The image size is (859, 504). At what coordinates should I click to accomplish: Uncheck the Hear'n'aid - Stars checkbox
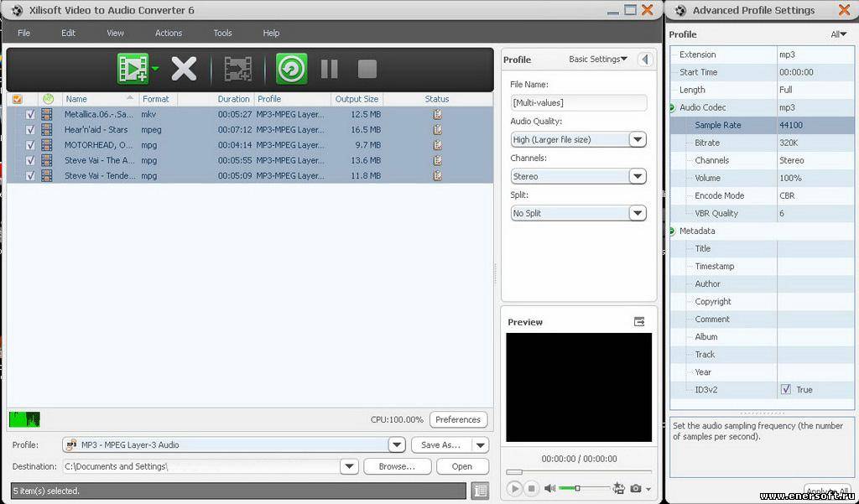click(30, 130)
